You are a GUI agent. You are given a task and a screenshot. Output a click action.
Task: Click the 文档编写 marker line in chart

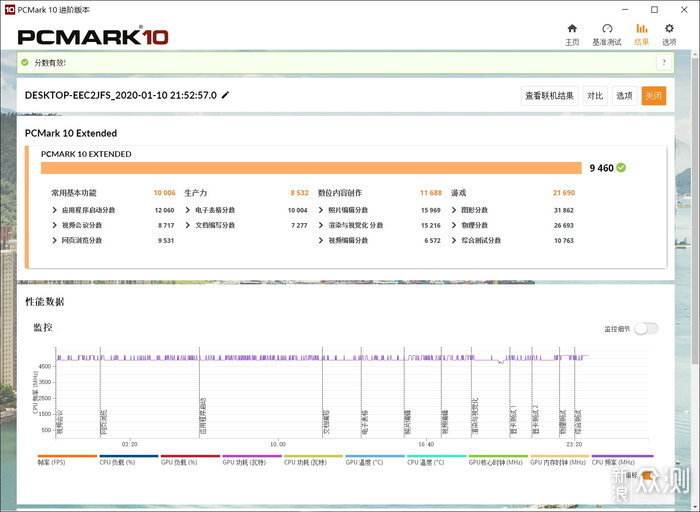tap(322, 393)
